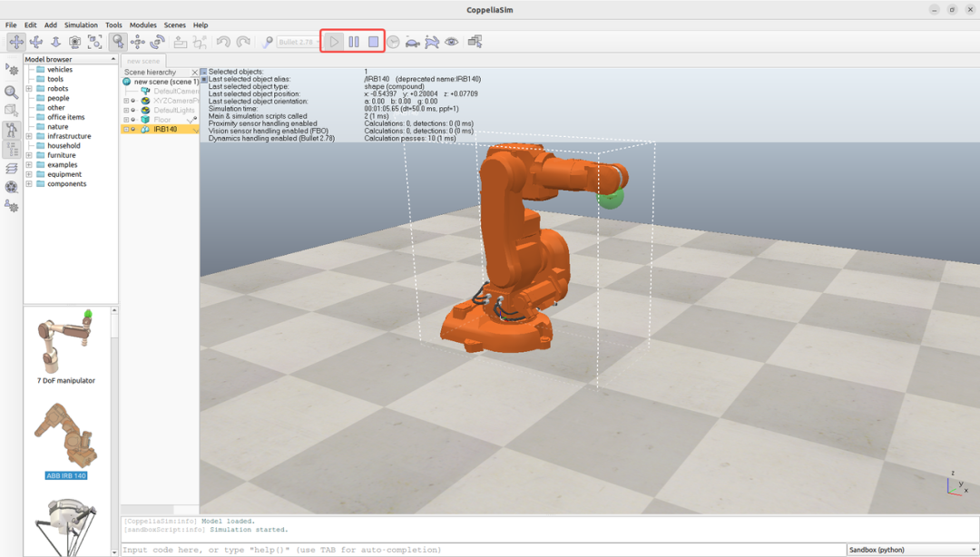Close the Scene hierarchy panel
This screenshot has width=980, height=557.
(x=194, y=72)
